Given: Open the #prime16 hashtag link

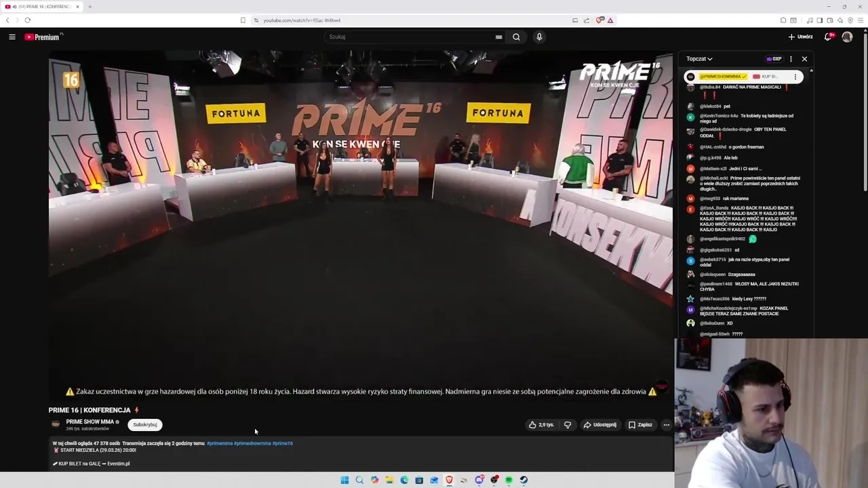Looking at the screenshot, I should pyautogui.click(x=283, y=443).
